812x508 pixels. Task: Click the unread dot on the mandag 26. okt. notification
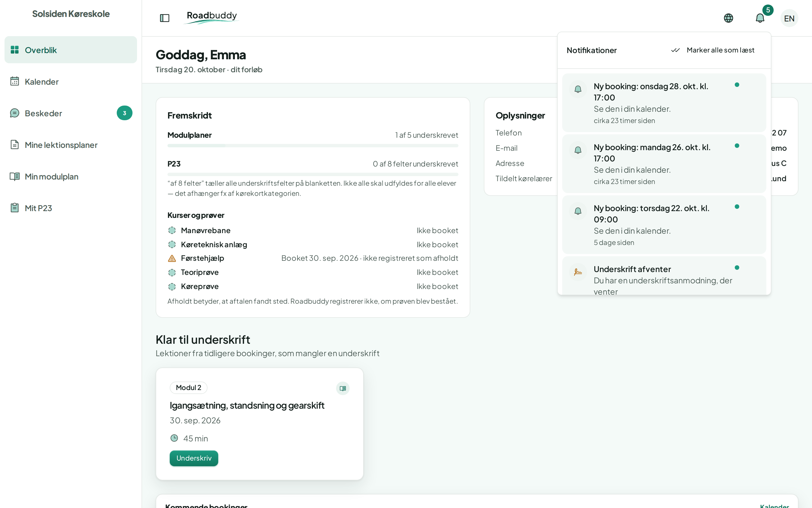pyautogui.click(x=737, y=145)
